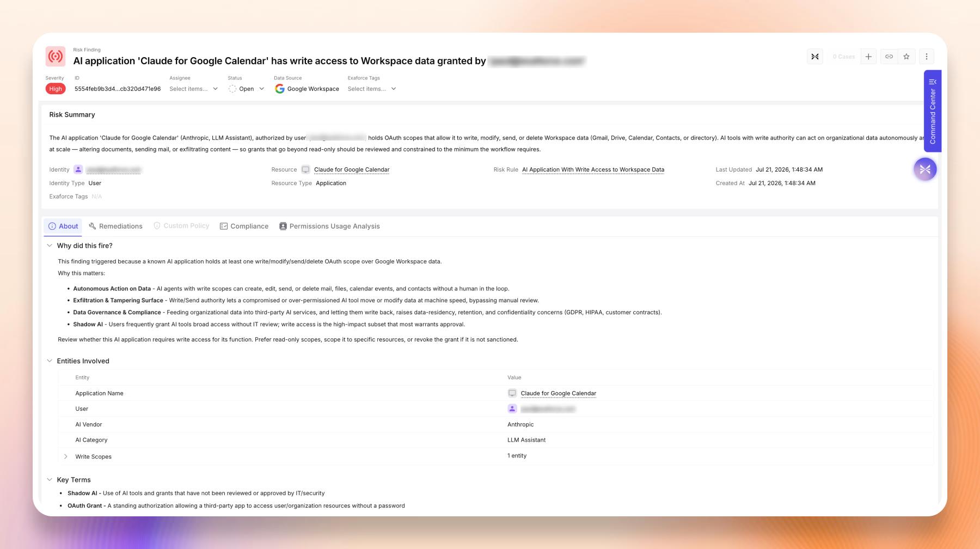
Task: Open the Permissions Usage Analysis tab
Action: tap(329, 226)
